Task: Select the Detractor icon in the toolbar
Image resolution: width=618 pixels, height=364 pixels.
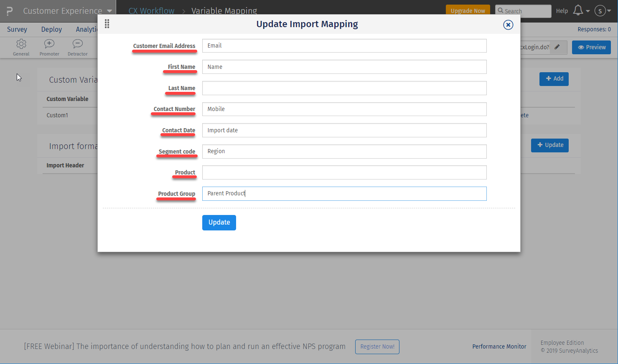Action: [x=77, y=47]
